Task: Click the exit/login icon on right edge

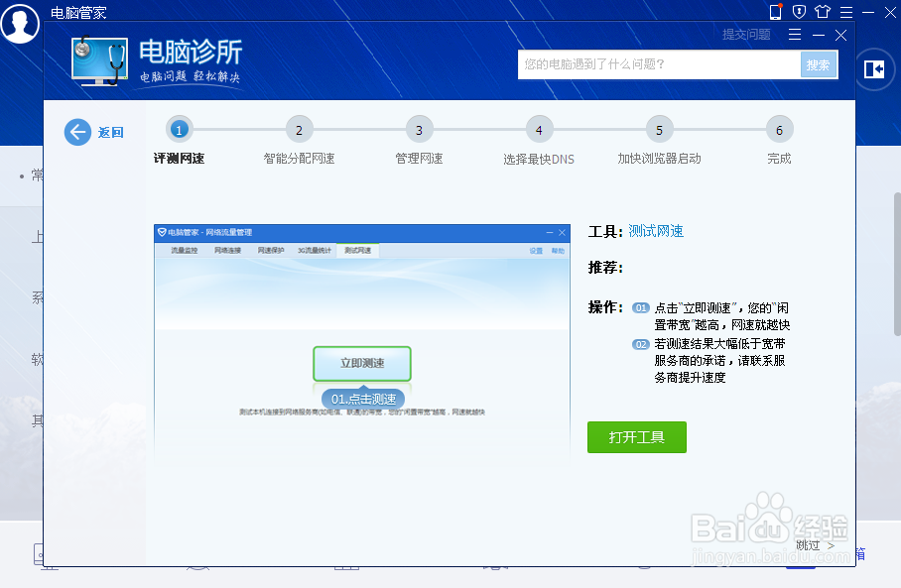Action: click(874, 69)
